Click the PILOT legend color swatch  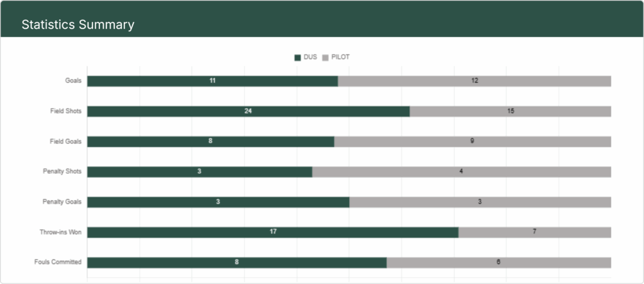coord(325,58)
